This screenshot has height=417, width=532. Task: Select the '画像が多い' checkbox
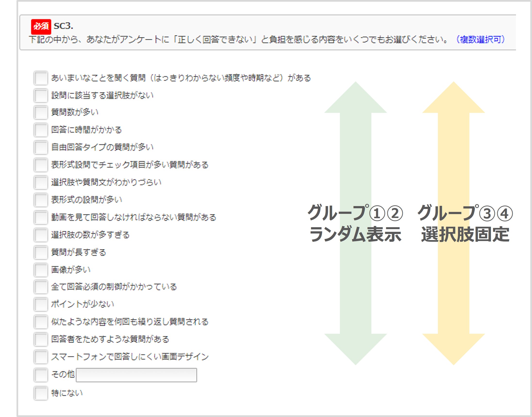pyautogui.click(x=41, y=270)
